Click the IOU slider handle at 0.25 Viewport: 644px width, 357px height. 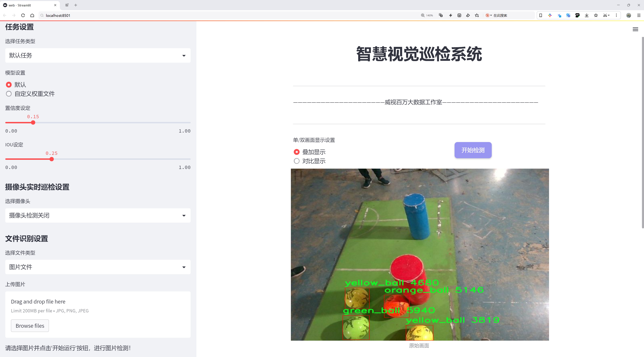coord(51,159)
